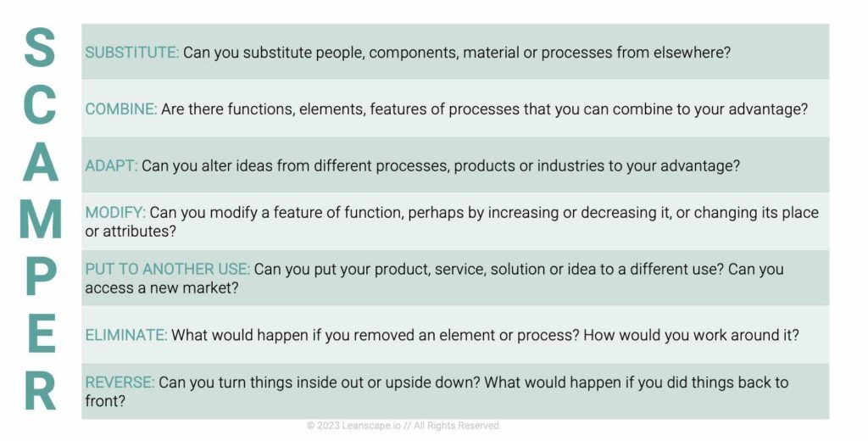Click the SUBSTITUTE heading label
This screenshot has height=441, width=868.
pos(131,53)
